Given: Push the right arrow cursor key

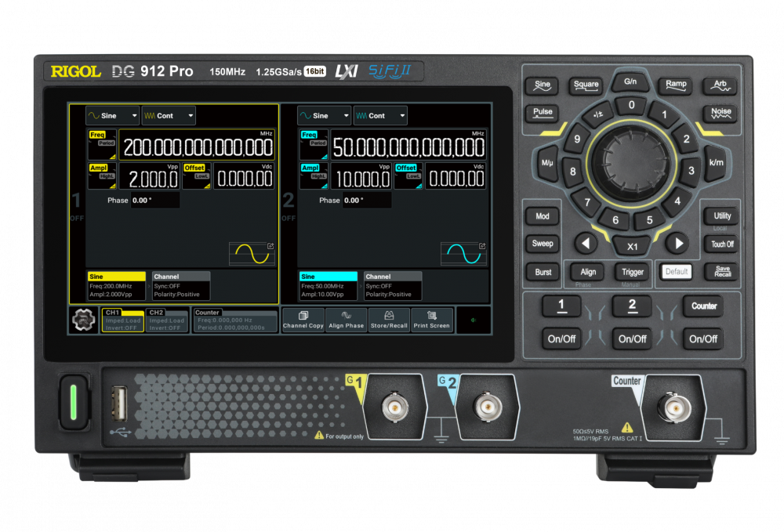Looking at the screenshot, I should pos(678,243).
